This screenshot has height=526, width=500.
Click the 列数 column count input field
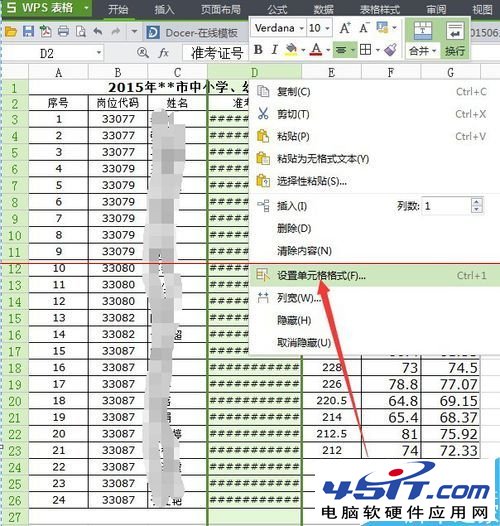point(446,206)
